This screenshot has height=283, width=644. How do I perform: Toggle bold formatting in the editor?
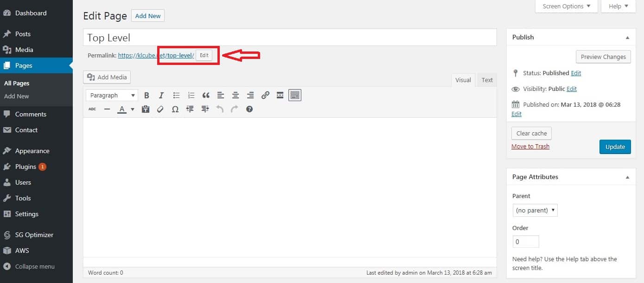(x=147, y=95)
